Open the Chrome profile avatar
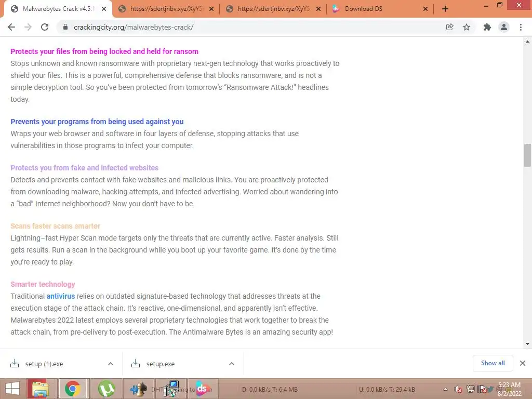 [504, 27]
